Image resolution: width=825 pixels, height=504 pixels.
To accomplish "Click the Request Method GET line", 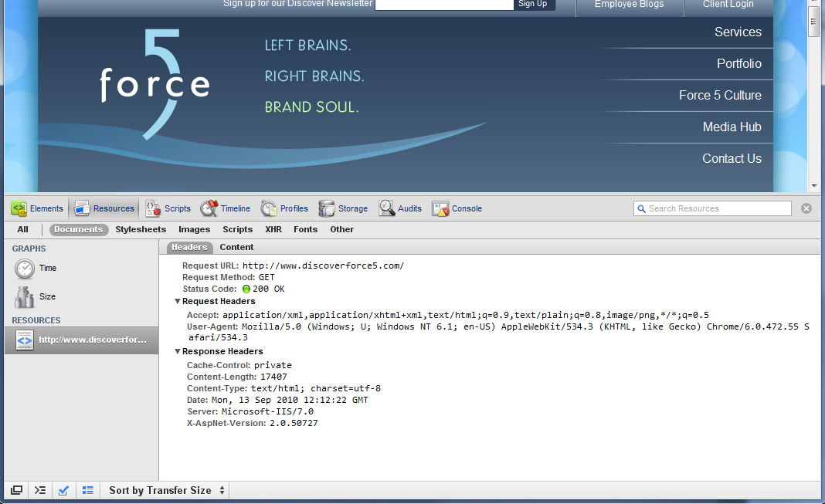I will 229,277.
